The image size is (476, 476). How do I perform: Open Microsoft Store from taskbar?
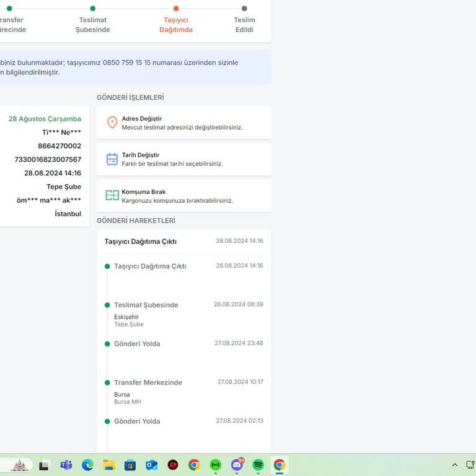130,465
